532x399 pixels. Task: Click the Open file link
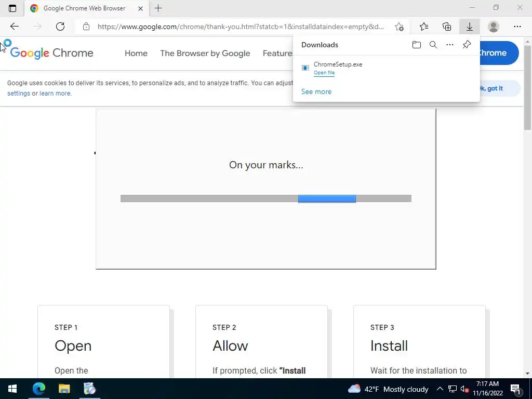click(324, 73)
